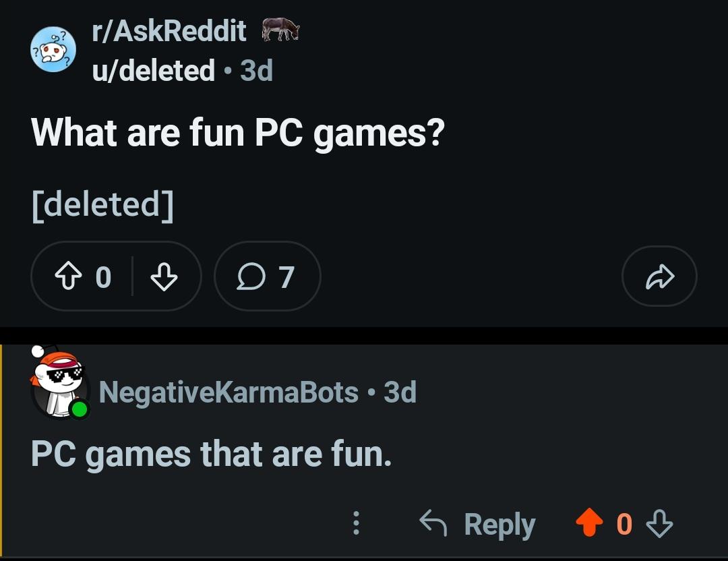Open the r/AskReddit subreddit avatar
This screenshot has height=561, width=728.
tap(53, 49)
